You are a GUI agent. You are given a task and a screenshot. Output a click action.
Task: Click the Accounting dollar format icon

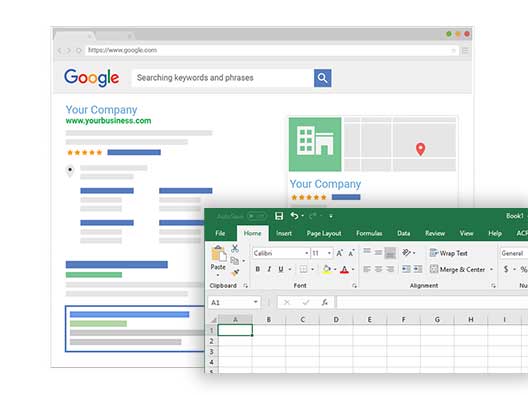coord(506,269)
